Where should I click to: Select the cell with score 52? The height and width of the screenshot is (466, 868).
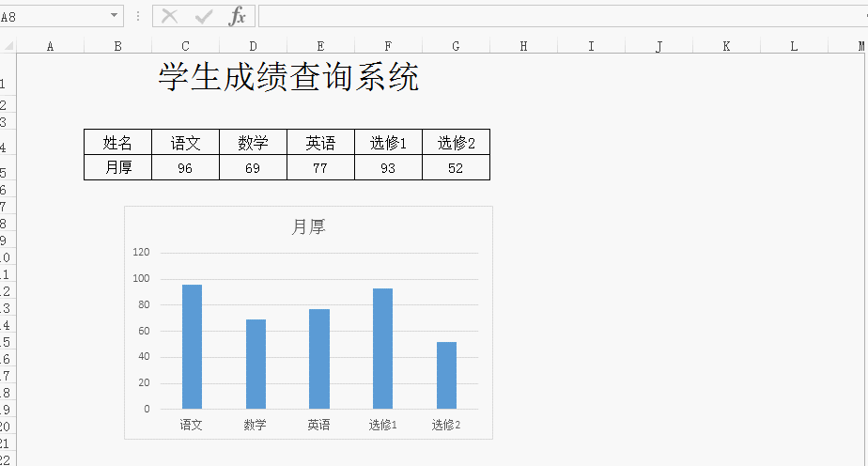click(x=456, y=167)
